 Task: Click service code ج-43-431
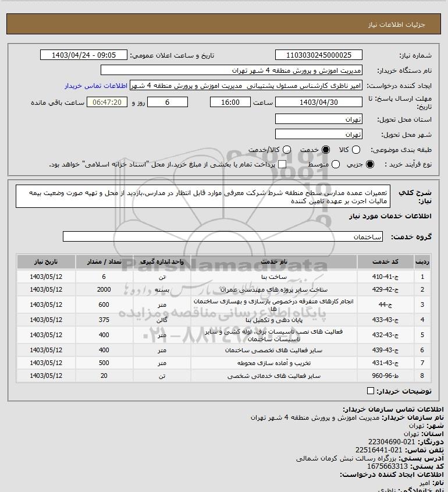(385, 363)
